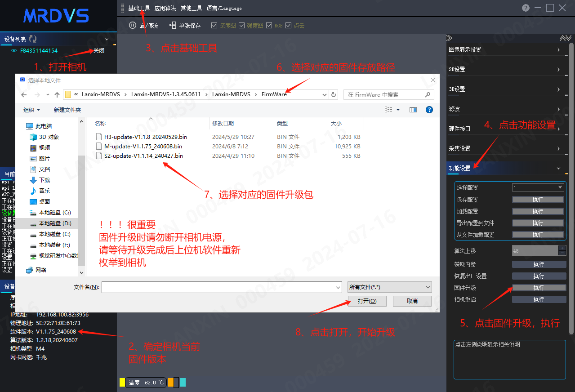This screenshot has width=575, height=392.
Task: Toggle the 深度图 (depth image) checkbox
Action: 214,26
